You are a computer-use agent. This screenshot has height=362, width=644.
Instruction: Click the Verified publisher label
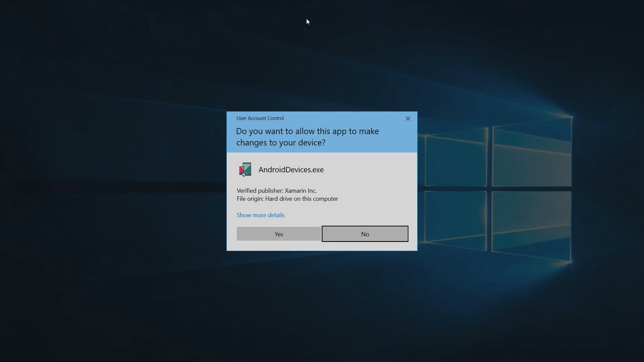(260, 191)
